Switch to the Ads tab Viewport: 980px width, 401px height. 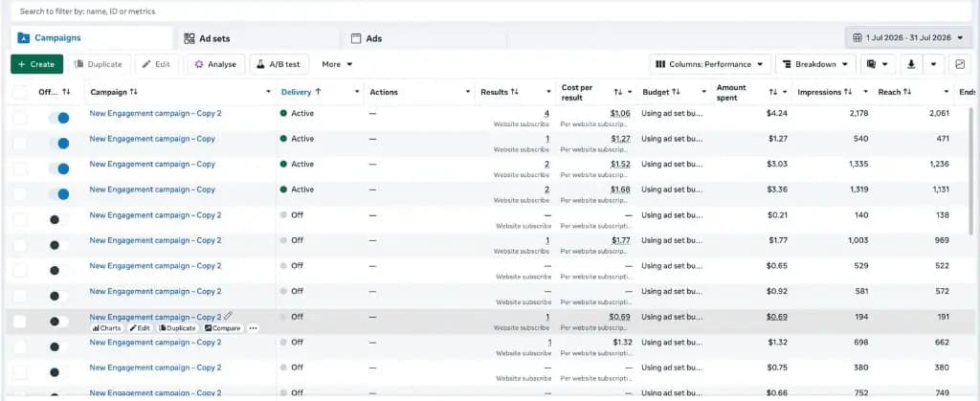(424, 38)
